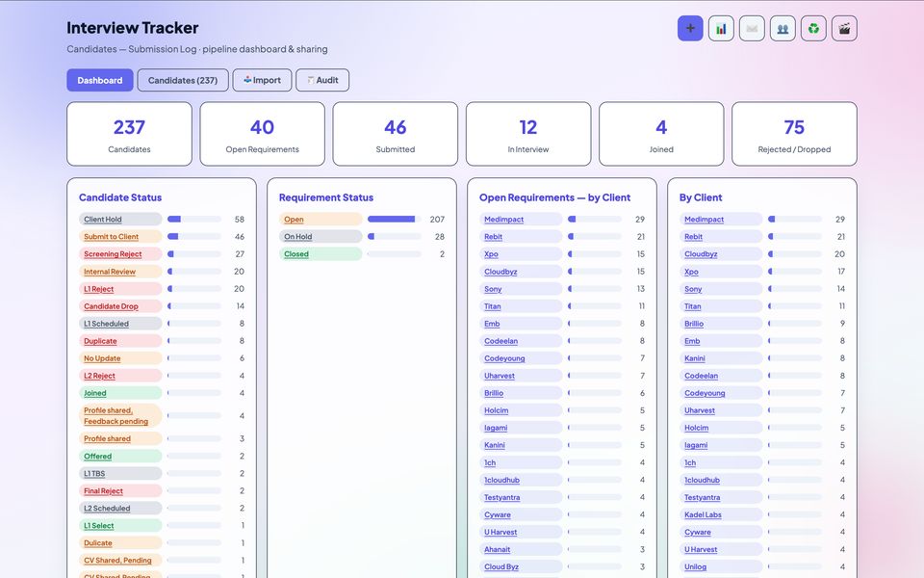The image size is (924, 578).
Task: Click the L1 Reject status pill
Action: (120, 288)
